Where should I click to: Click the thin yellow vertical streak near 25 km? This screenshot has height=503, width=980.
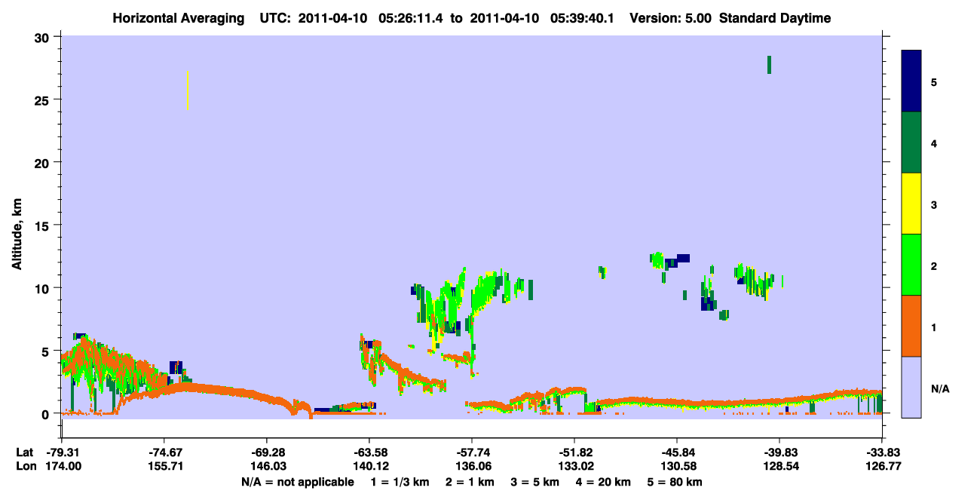pyautogui.click(x=187, y=90)
